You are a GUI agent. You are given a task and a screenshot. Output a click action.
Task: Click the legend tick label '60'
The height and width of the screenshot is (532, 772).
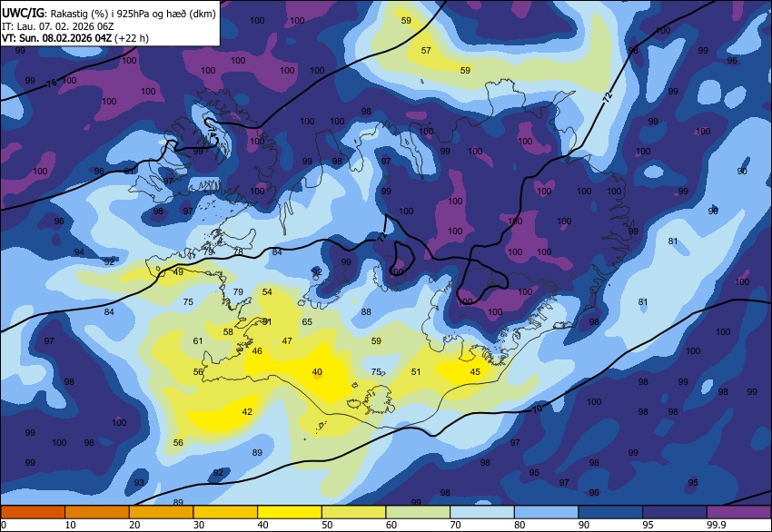coord(391,525)
